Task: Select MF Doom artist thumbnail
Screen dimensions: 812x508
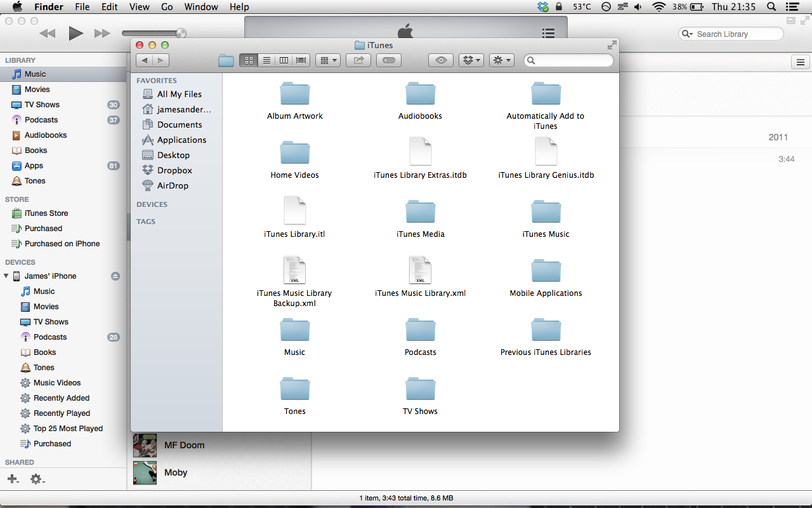Action: pos(145,445)
